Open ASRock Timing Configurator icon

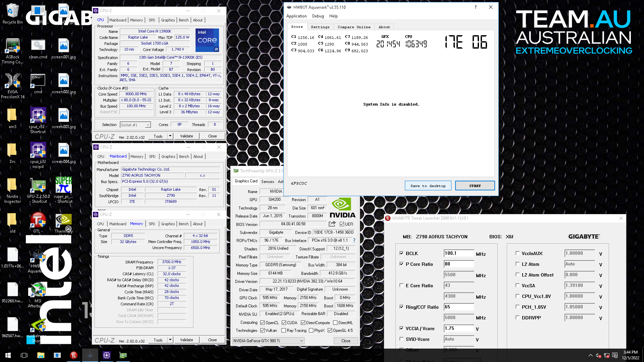pyautogui.click(x=12, y=51)
